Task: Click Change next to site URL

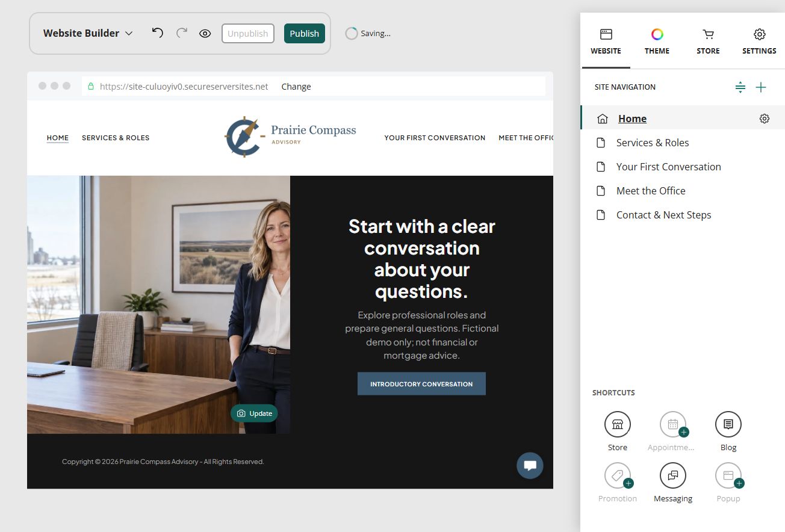Action: pos(296,87)
